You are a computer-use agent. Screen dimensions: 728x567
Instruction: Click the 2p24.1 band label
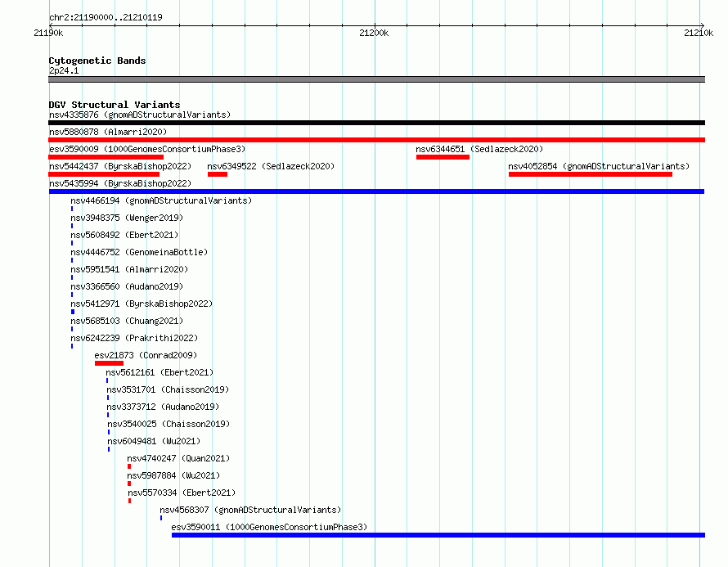coord(64,70)
